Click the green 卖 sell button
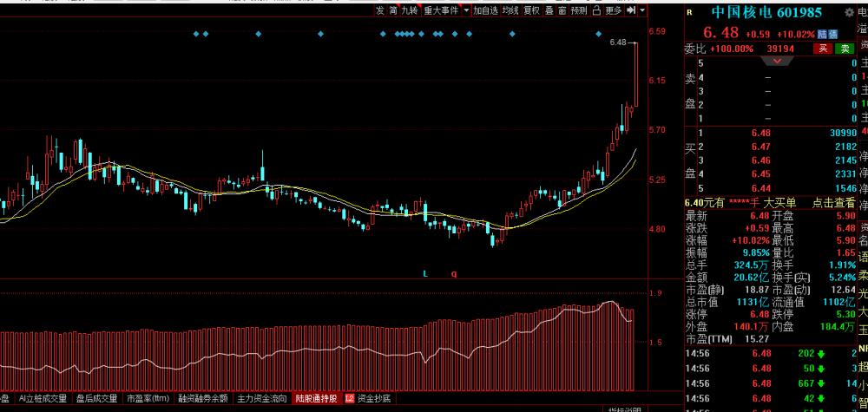Screen dimensions: 868x412 (845, 49)
